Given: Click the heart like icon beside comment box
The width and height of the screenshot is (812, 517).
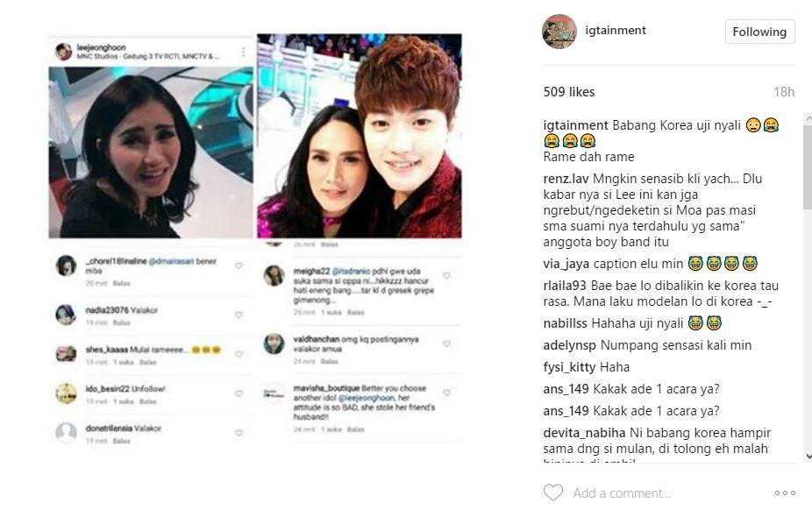Looking at the screenshot, I should coord(552,492).
